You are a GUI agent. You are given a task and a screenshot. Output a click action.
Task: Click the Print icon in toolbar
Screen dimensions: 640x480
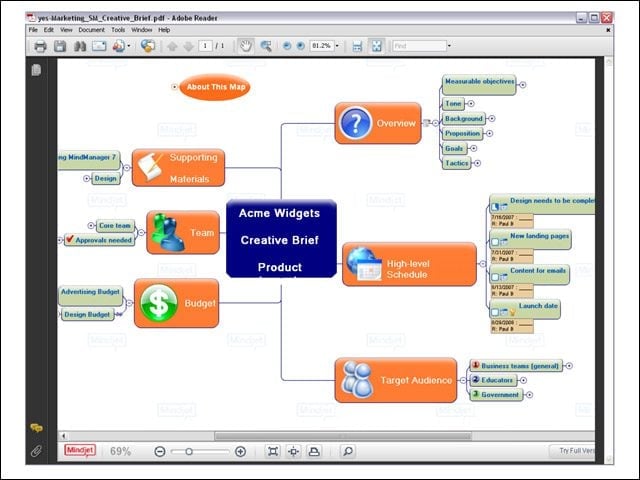point(40,46)
